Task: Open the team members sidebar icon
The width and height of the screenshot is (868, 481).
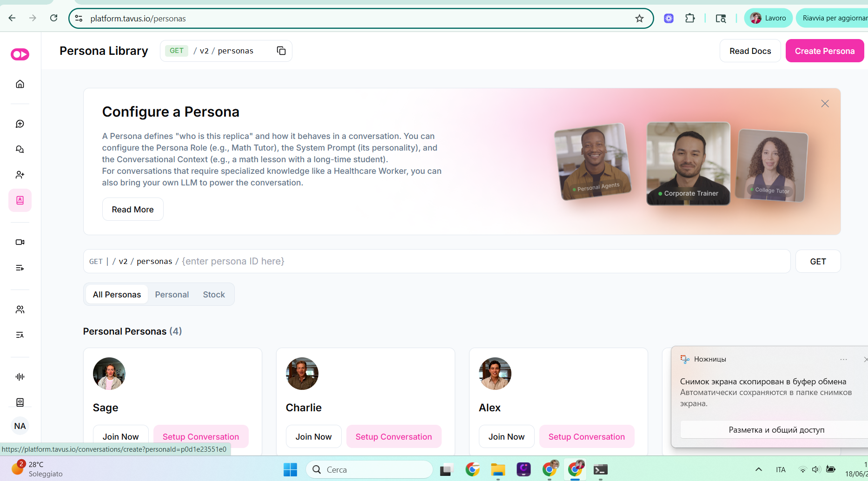Action: [x=20, y=310]
